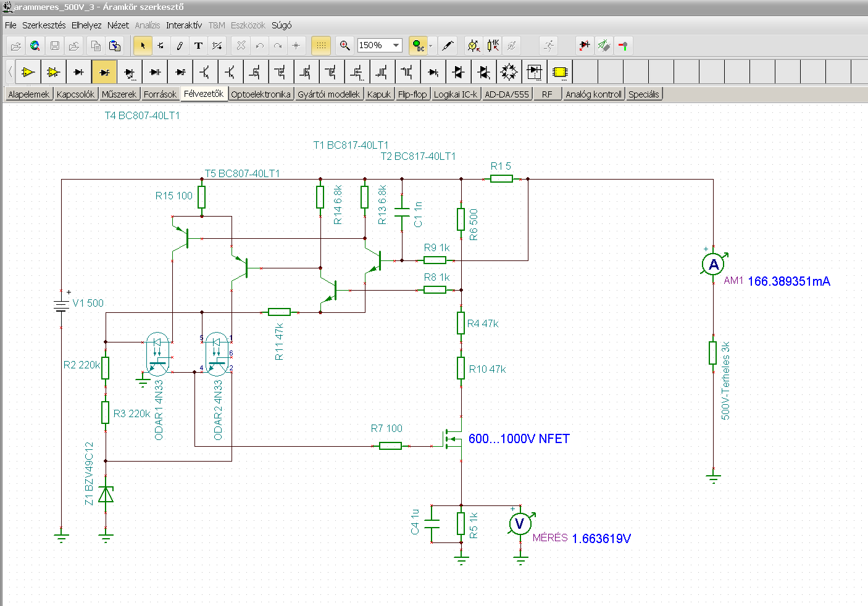This screenshot has width=868, height=606.
Task: Click the component bar left scroll arrow
Action: pyautogui.click(x=10, y=72)
